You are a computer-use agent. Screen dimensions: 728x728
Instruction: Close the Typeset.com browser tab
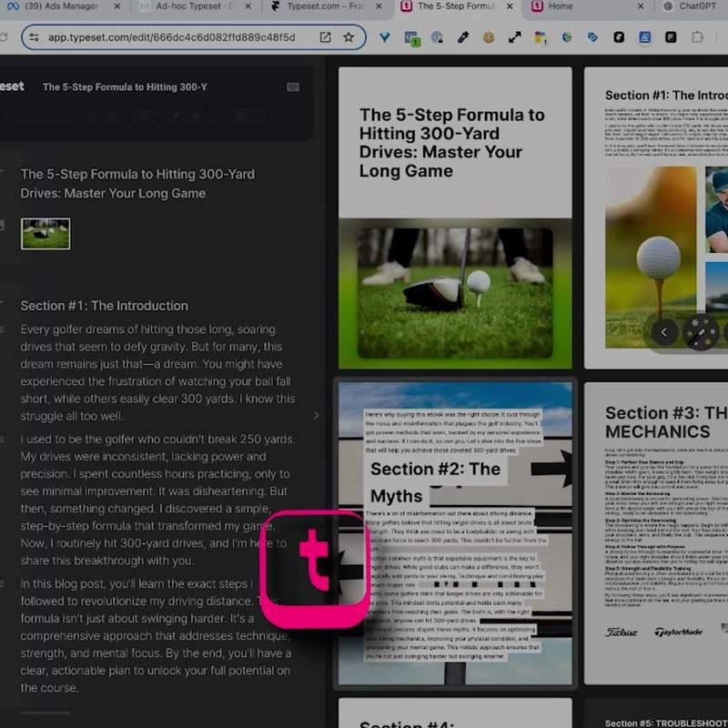pyautogui.click(x=379, y=6)
